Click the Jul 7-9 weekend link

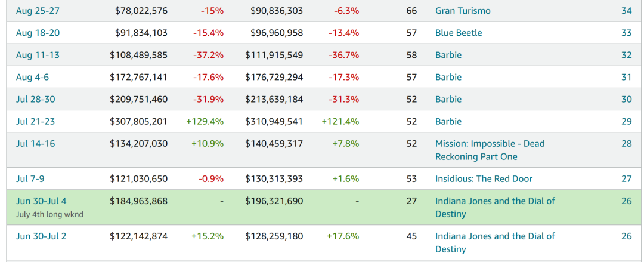[32, 178]
